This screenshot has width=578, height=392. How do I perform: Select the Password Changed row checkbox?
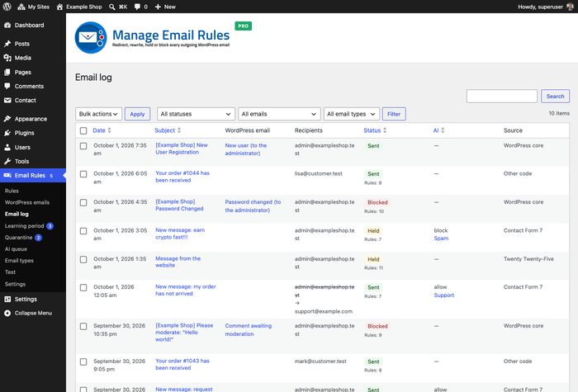point(83,203)
